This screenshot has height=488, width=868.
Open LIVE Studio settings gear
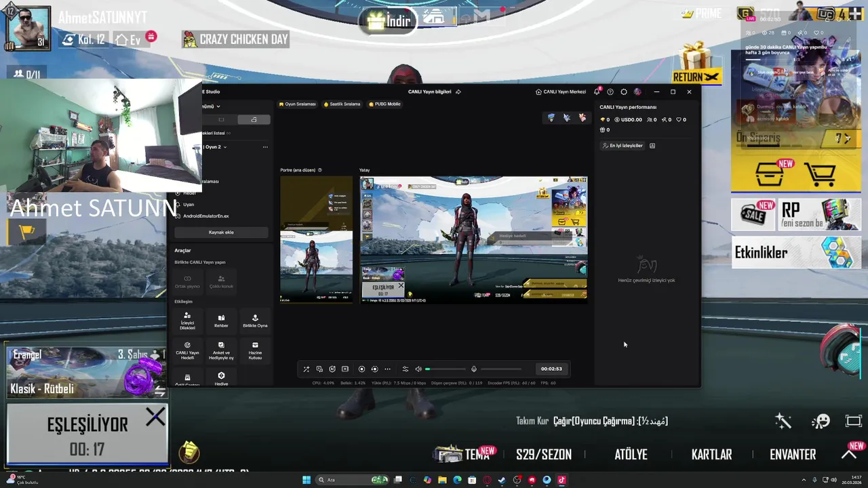pos(624,91)
